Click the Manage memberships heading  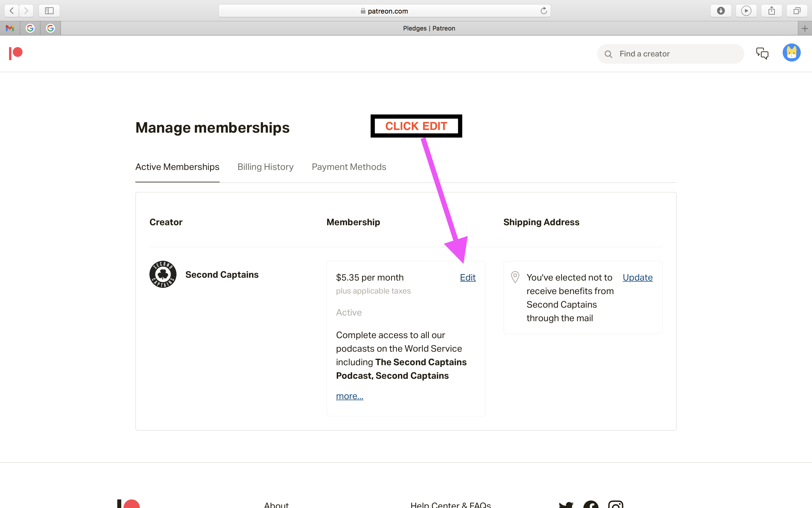(212, 128)
